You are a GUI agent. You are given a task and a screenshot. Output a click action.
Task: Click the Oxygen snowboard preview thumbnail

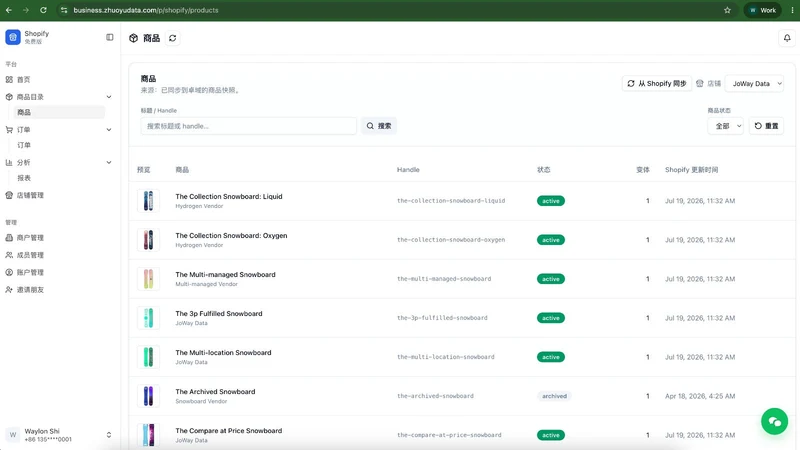(148, 240)
